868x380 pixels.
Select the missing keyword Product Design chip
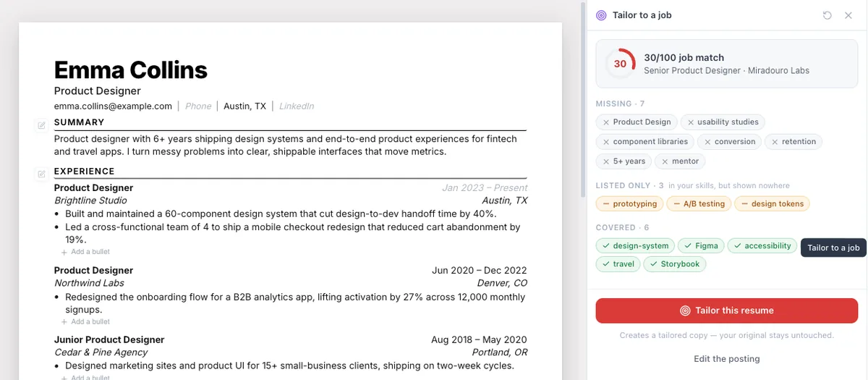pyautogui.click(x=637, y=122)
